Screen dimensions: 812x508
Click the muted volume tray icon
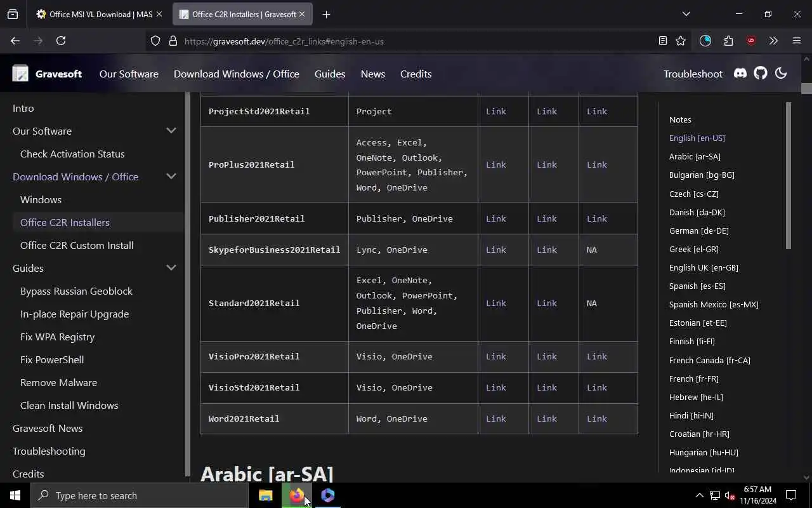730,495
